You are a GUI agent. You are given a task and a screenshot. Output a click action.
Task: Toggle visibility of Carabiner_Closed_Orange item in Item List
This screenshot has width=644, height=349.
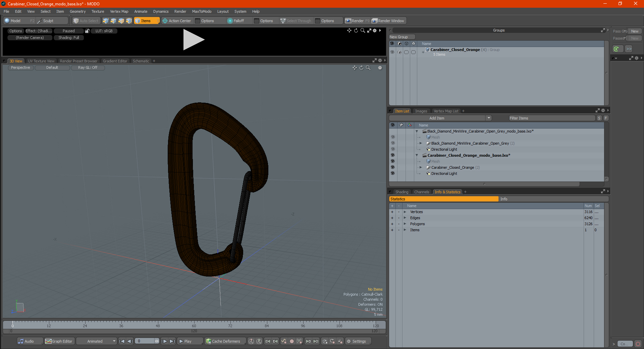pos(393,167)
